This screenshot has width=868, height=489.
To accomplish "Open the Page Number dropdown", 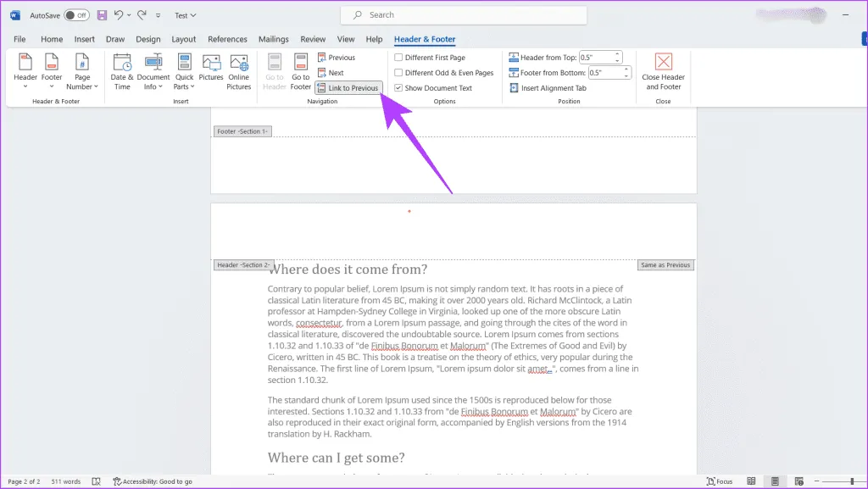I will pyautogui.click(x=82, y=71).
